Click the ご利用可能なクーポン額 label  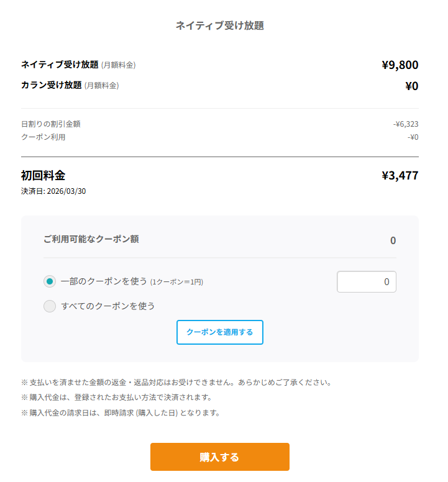coord(91,239)
